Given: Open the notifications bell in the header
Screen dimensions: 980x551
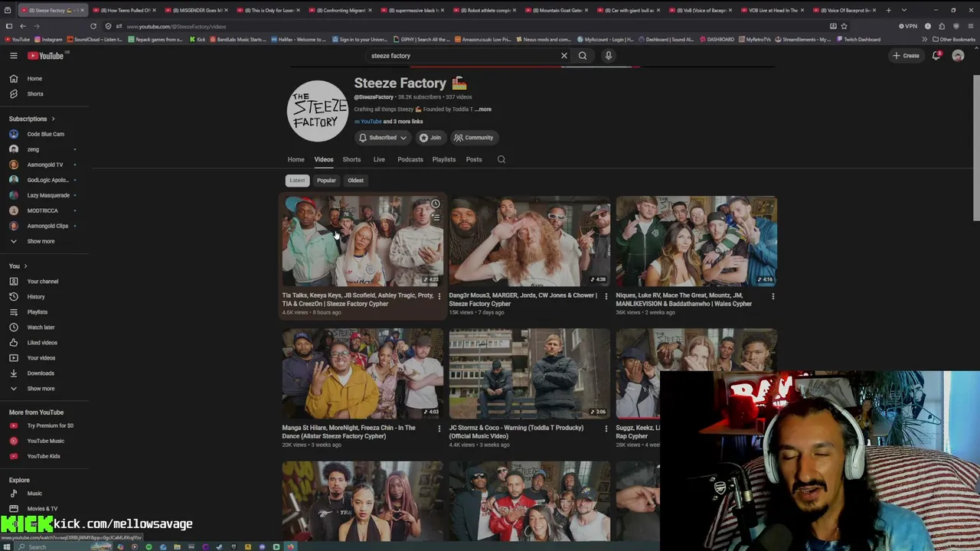Looking at the screenshot, I should click(x=936, y=56).
